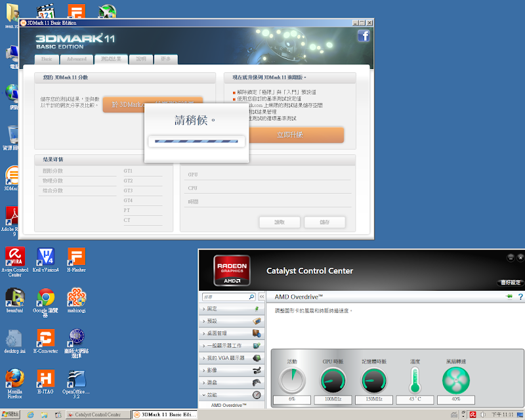Screen dimensions: 525x420
Task: Expand the 一般顯示器工作 common display tasks category
Action: (232, 346)
